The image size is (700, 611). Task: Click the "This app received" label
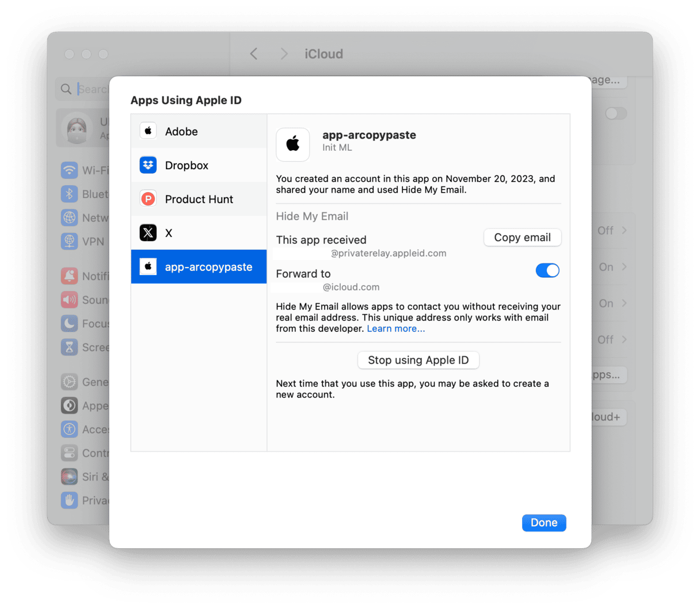point(321,240)
